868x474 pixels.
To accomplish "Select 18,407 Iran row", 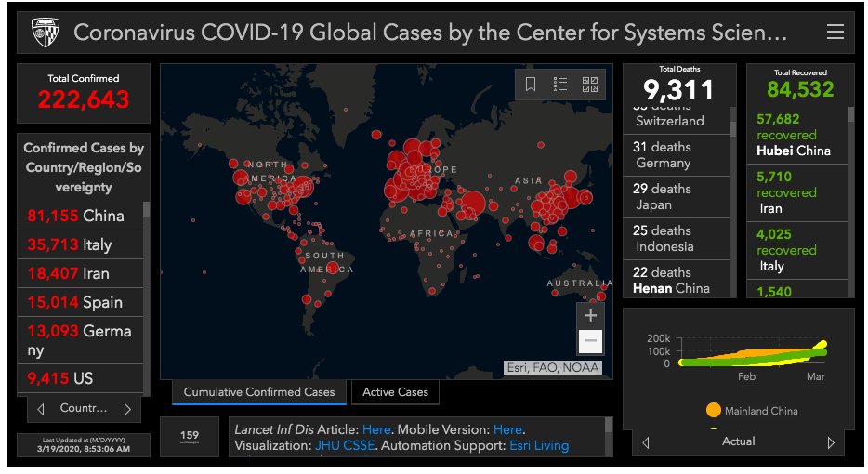I will pyautogui.click(x=80, y=273).
